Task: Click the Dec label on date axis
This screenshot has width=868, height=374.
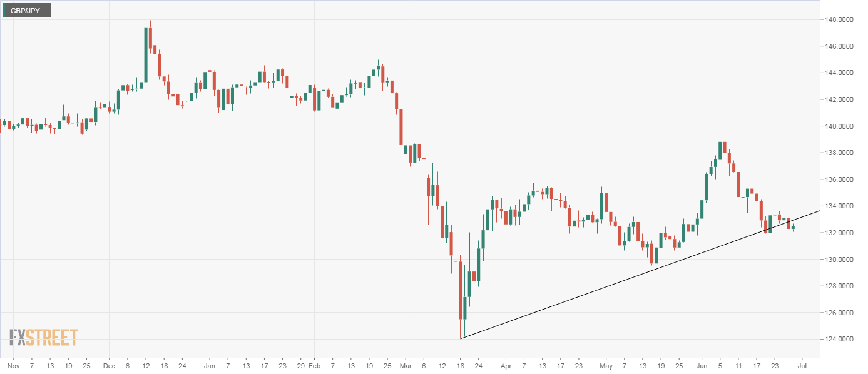Action: click(x=108, y=364)
